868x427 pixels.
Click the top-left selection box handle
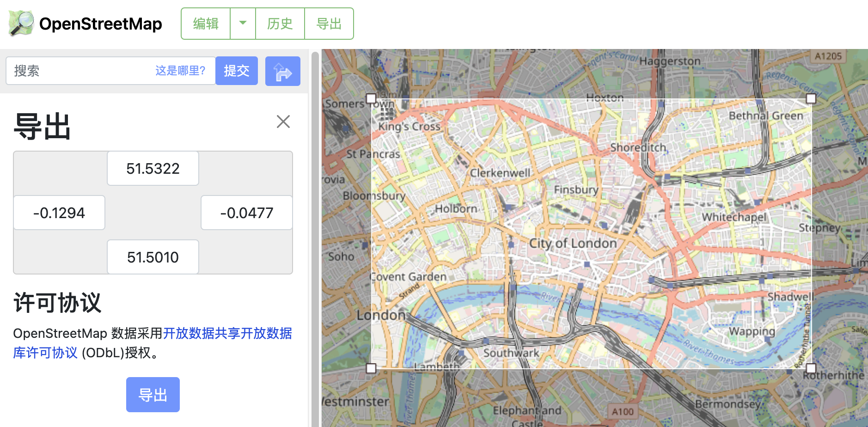tap(371, 98)
